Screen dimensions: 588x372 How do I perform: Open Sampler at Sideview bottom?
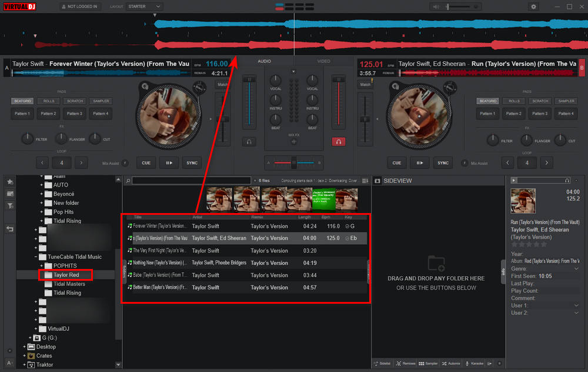pos(428,363)
